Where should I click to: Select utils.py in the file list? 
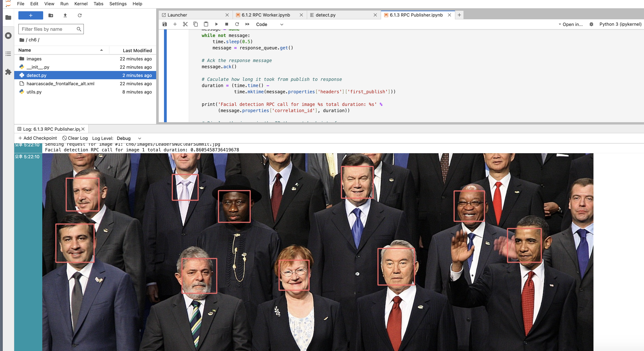pyautogui.click(x=34, y=92)
